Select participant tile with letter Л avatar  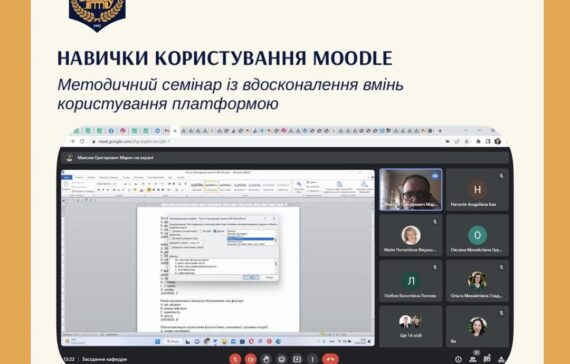[x=411, y=281]
